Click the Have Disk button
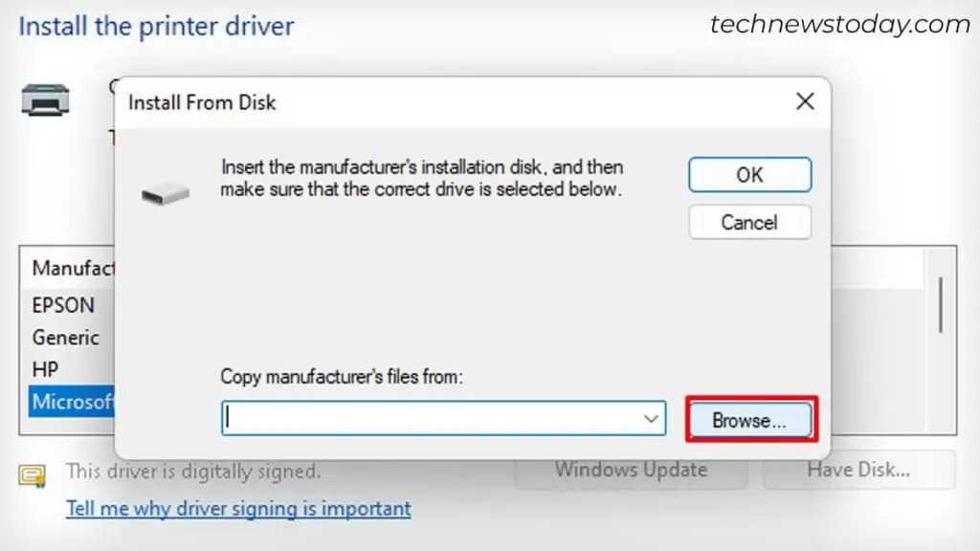This screenshot has height=551, width=980. 858,470
